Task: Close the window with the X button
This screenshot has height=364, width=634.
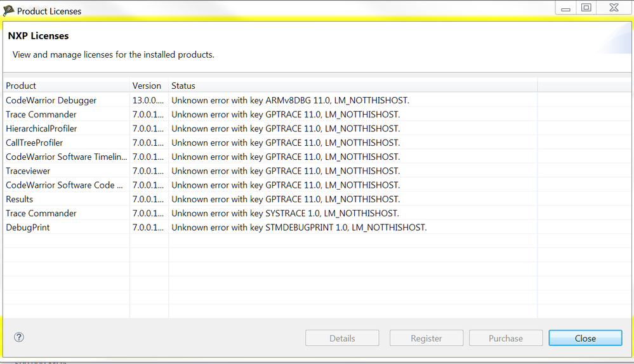Action: 614,8
